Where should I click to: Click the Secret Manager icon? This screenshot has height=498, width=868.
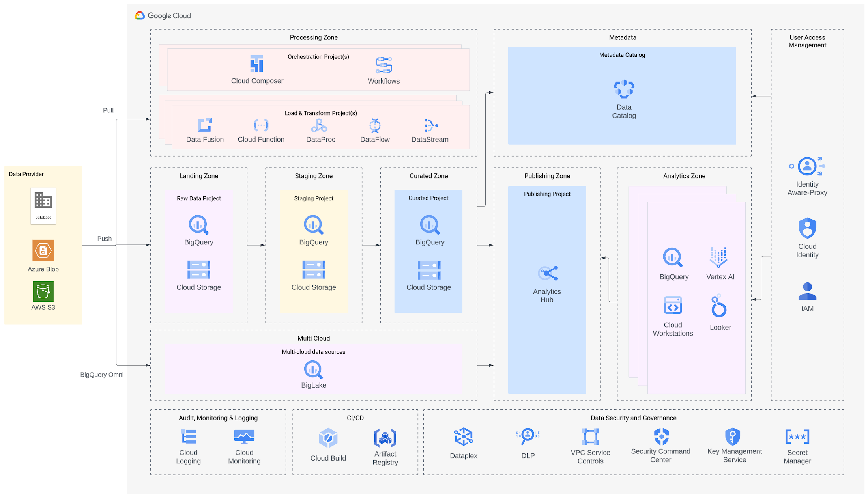coord(797,437)
